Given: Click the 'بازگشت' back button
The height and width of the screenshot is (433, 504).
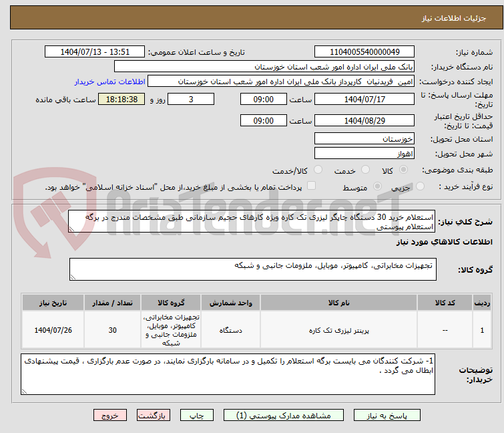Looking at the screenshot, I should tap(155, 415).
